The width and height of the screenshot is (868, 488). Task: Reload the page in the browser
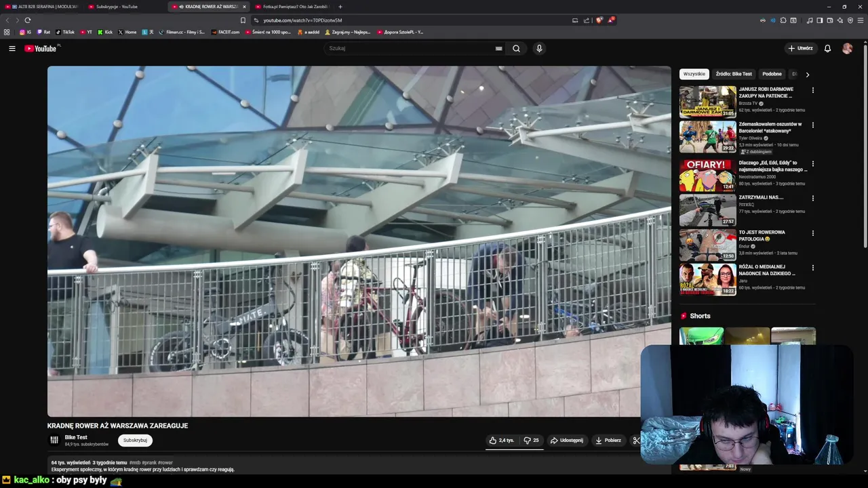pyautogui.click(x=27, y=20)
